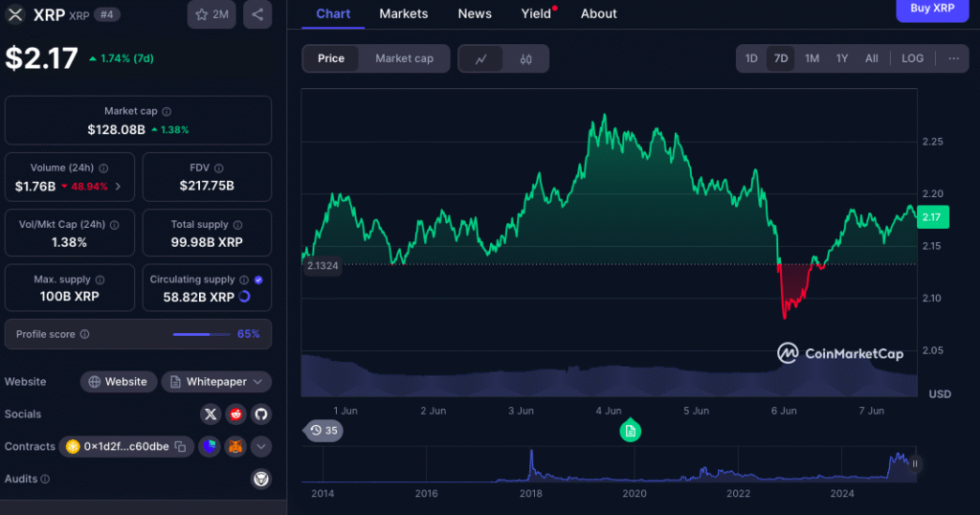The width and height of the screenshot is (980, 515).
Task: Open the Chart tab
Action: pyautogui.click(x=333, y=13)
